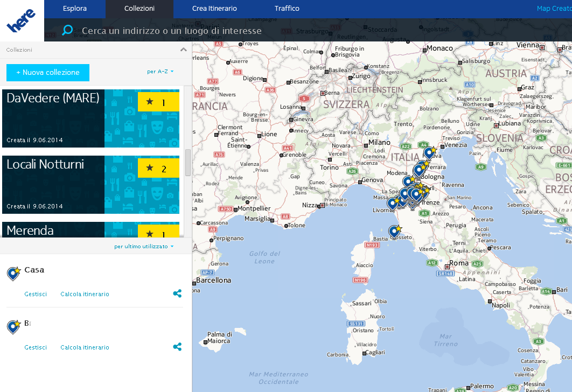Click the map pin near Grosseto
The image size is (572, 392).
[394, 232]
